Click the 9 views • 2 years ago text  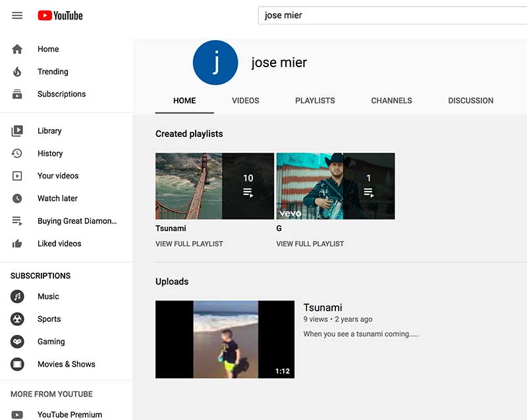pos(338,319)
